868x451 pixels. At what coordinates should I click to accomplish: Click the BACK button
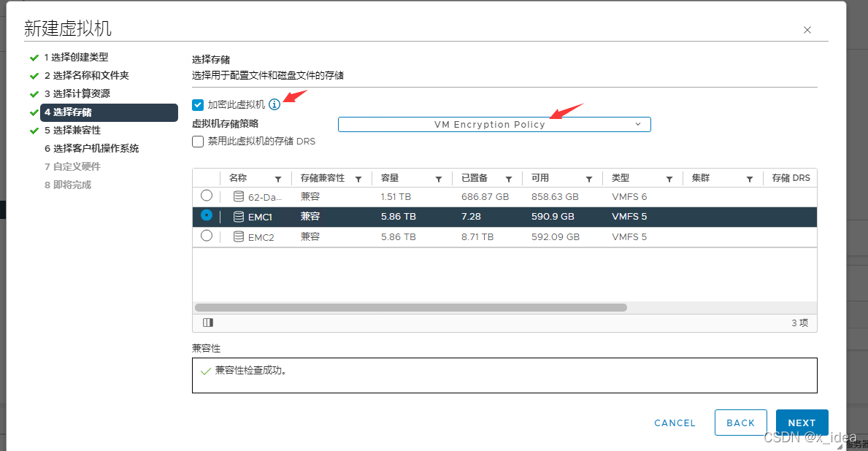click(741, 423)
